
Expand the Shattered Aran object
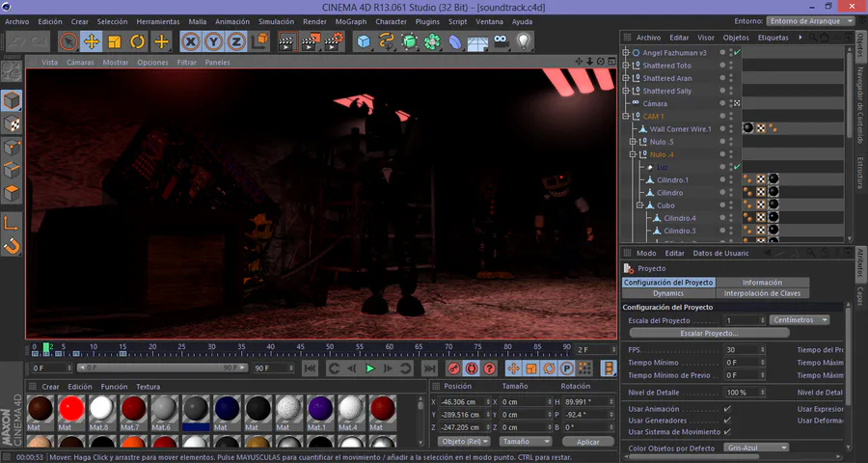tap(626, 78)
